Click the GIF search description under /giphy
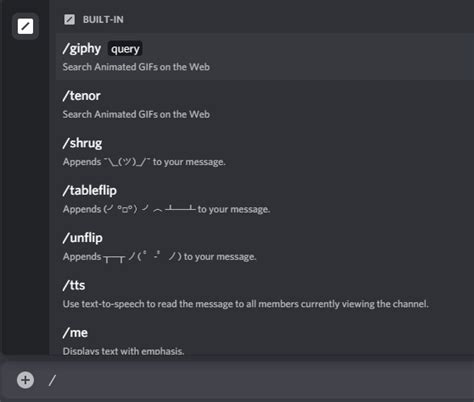Screen dimensions: 474x402 [x=136, y=67]
